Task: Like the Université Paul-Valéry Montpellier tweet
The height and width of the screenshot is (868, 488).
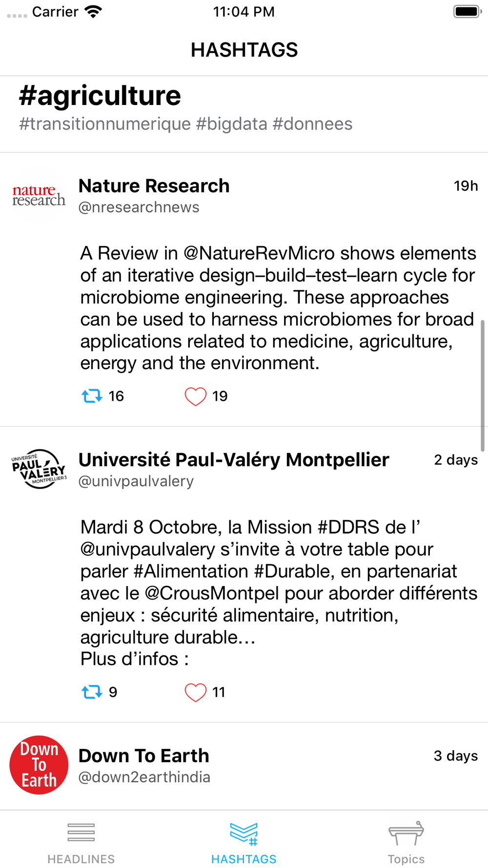Action: click(195, 692)
